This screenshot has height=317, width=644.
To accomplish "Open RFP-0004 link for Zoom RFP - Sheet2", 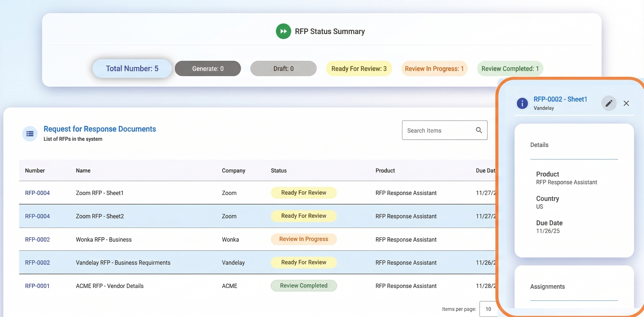I will [37, 216].
